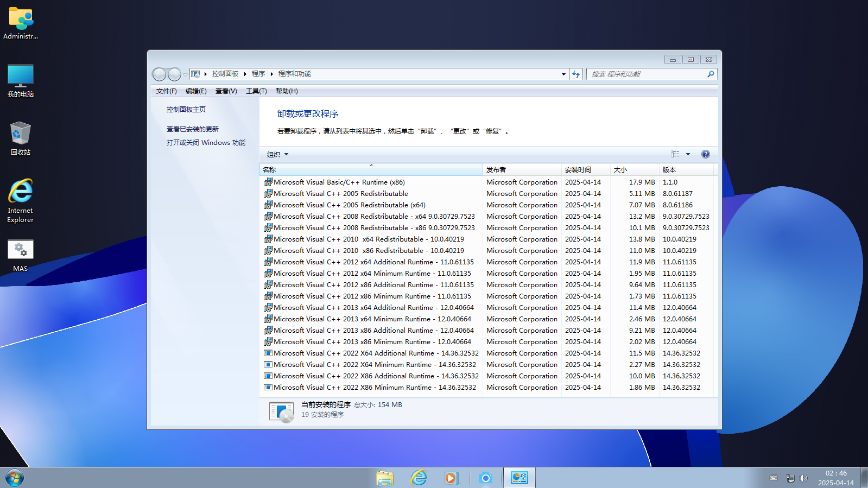Open the 查看(V) menu

(x=226, y=91)
